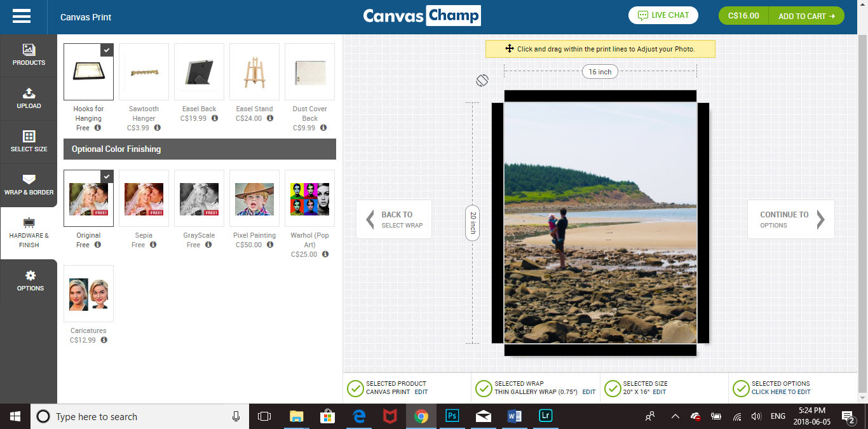Show info for Sawtooth Hanger price
The width and height of the screenshot is (868, 429).
[157, 128]
